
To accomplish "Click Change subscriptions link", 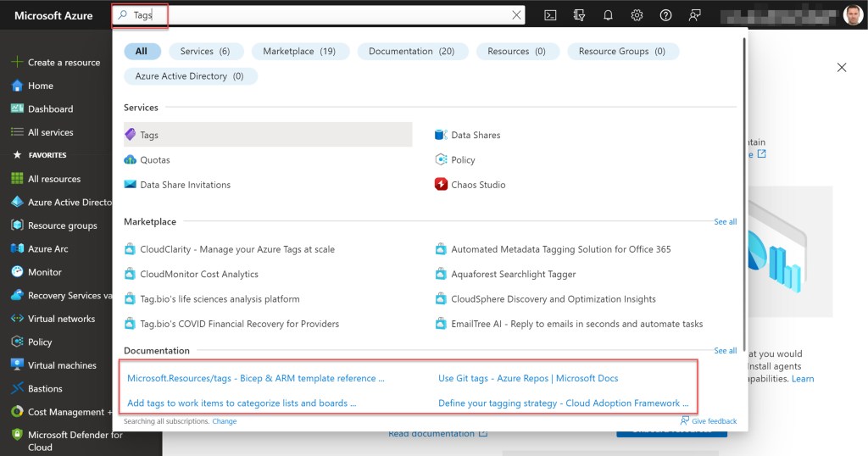I will 225,421.
